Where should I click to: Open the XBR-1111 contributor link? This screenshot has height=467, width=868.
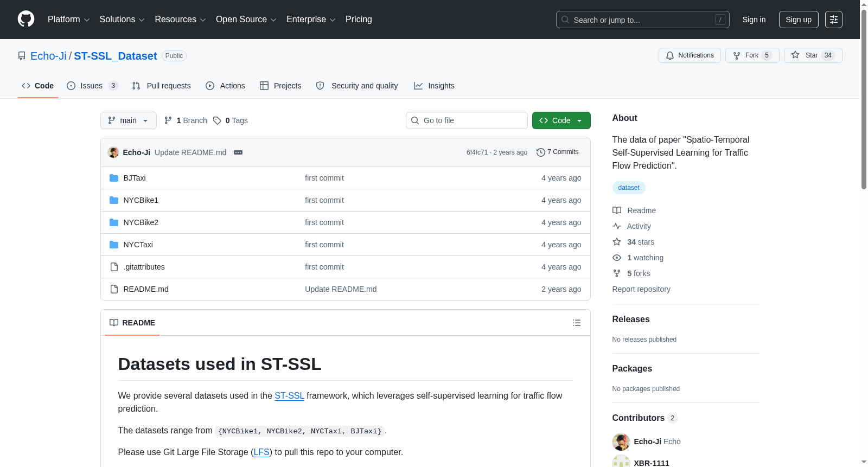pyautogui.click(x=652, y=463)
